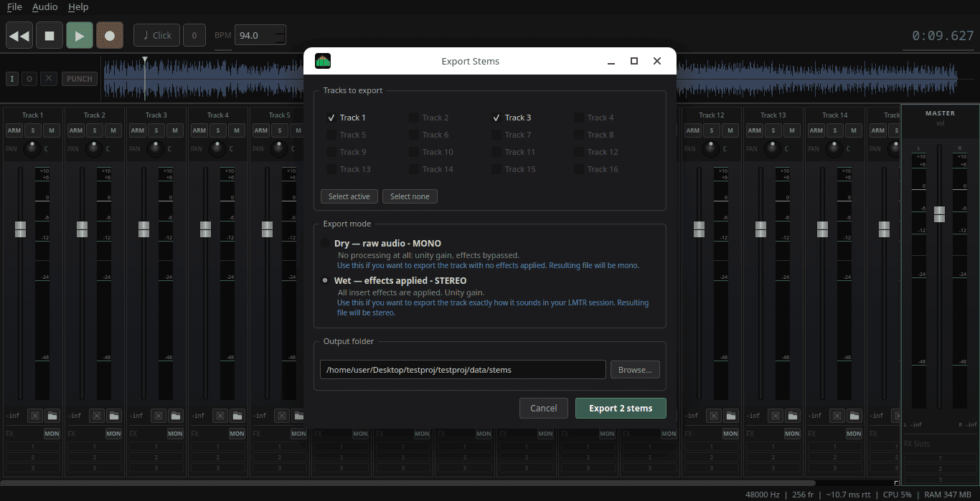Click Browse to pick output folder
Image resolution: width=980 pixels, height=501 pixels.
click(635, 370)
